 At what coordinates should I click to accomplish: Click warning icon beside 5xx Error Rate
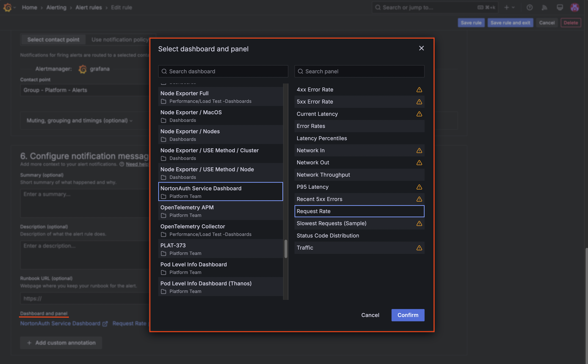[419, 102]
